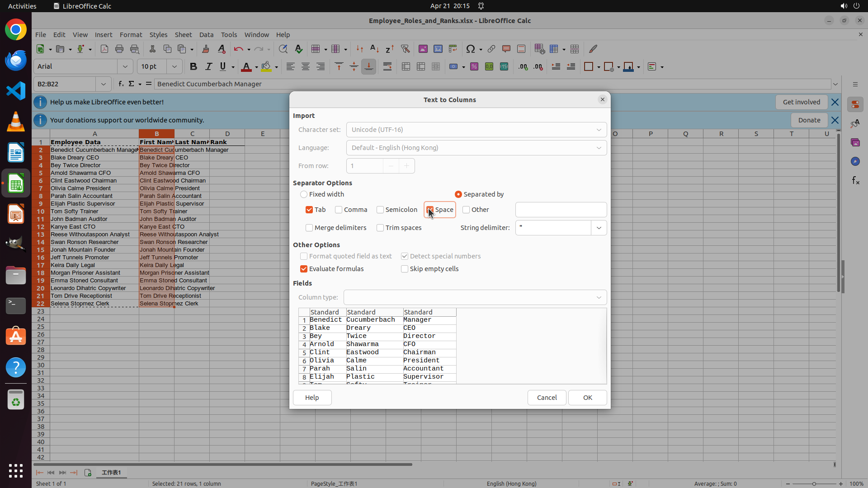Viewport: 868px width, 488px height.
Task: Click the Sort Ascending toolbar icon
Action: point(374,49)
